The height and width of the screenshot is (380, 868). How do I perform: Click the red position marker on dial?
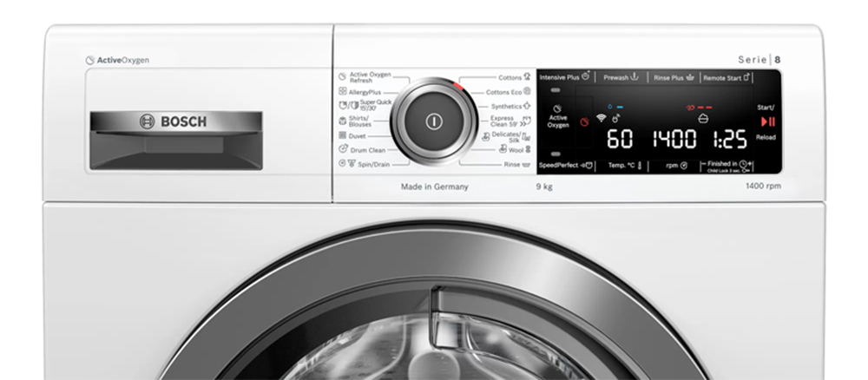coord(457,86)
